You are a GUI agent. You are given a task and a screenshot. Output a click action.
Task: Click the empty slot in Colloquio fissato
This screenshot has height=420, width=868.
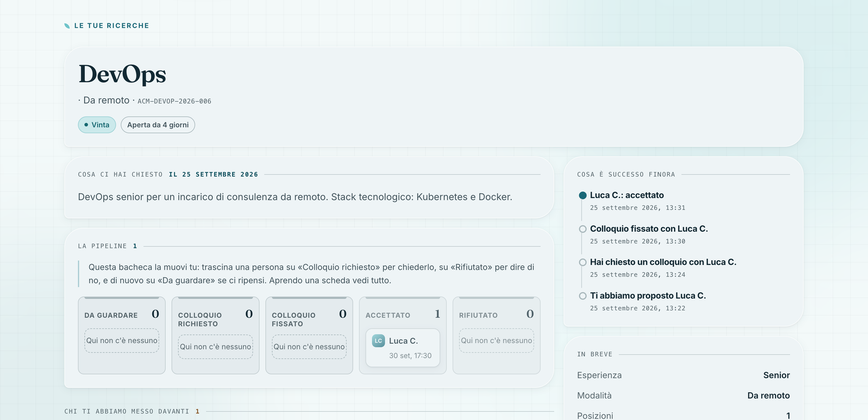(x=309, y=347)
